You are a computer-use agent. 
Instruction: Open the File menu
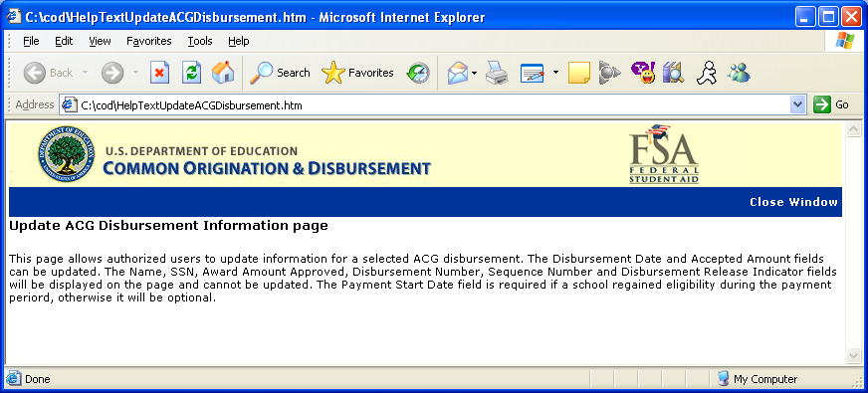point(31,41)
